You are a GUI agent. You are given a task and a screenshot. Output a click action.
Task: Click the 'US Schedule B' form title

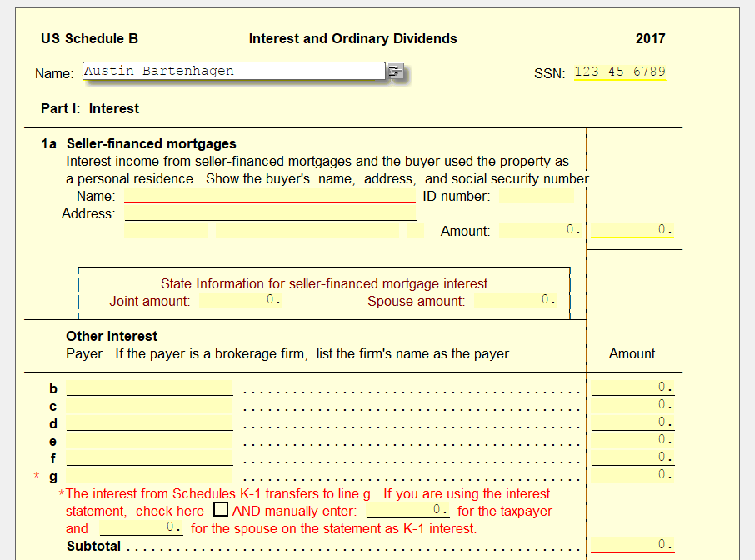(x=89, y=38)
